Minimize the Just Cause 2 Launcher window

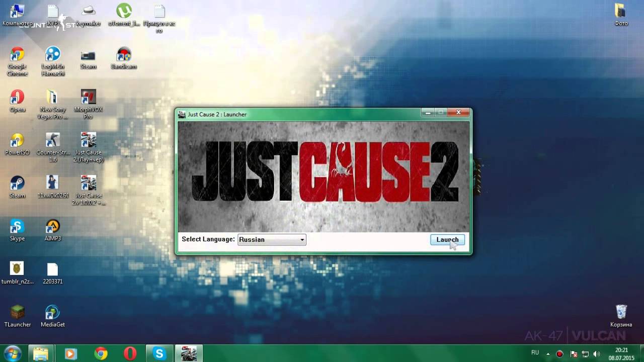tap(428, 113)
